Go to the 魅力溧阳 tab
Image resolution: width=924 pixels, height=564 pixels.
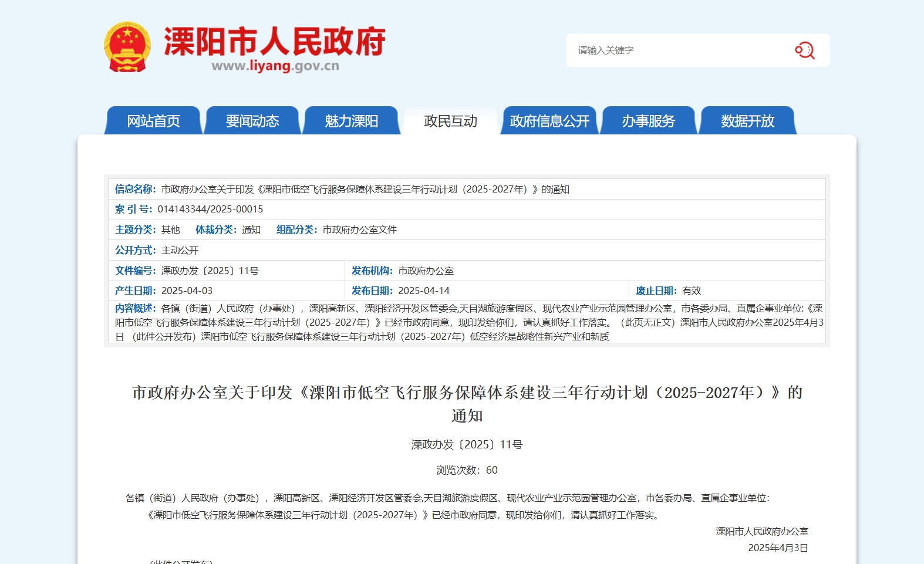[x=351, y=121]
